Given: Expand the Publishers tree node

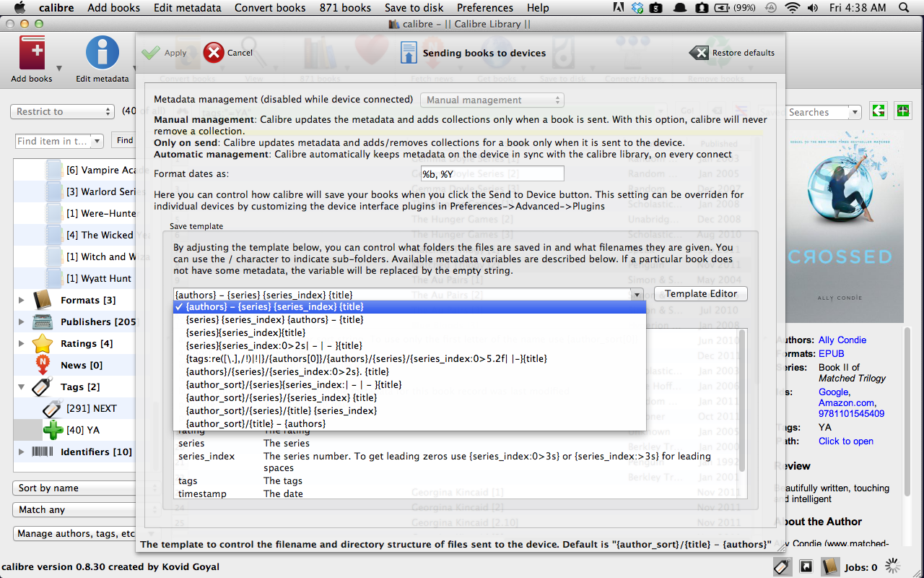Looking at the screenshot, I should coord(22,322).
